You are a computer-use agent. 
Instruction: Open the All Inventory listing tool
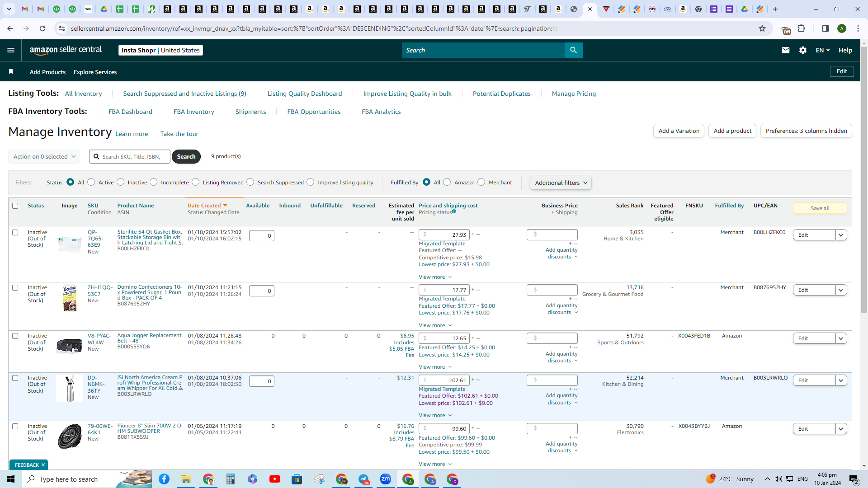pyautogui.click(x=84, y=94)
